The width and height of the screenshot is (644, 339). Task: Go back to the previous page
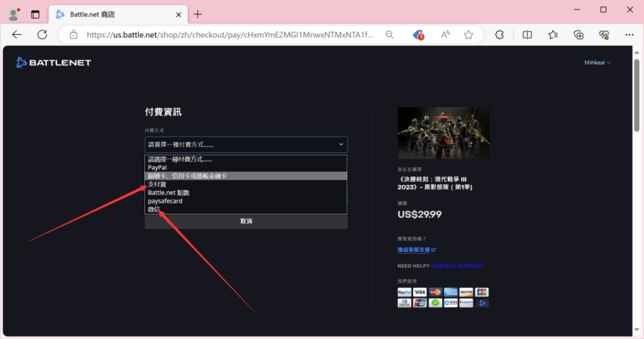point(17,35)
